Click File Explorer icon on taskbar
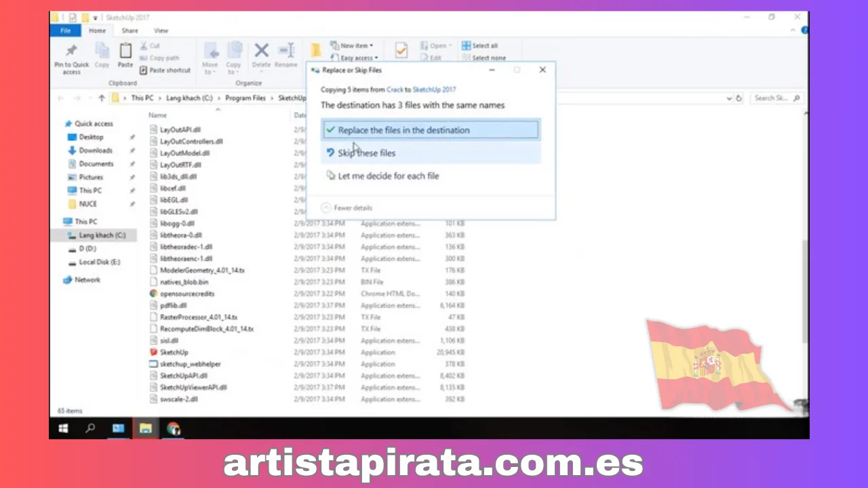Image resolution: width=868 pixels, height=488 pixels. pyautogui.click(x=145, y=428)
